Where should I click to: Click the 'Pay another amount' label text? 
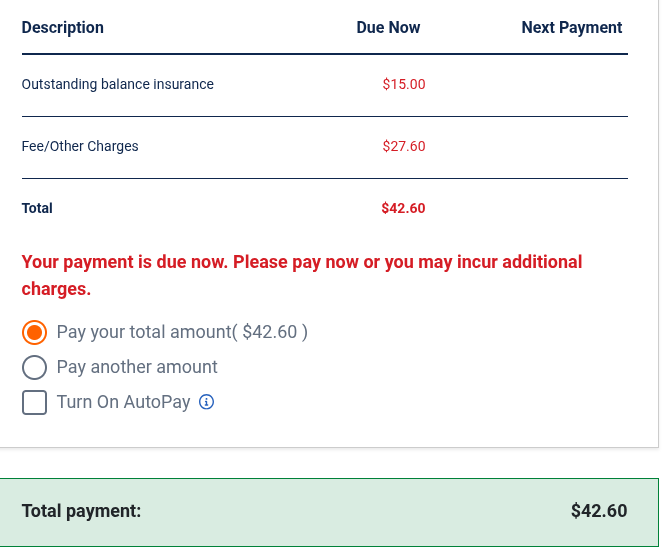pos(137,367)
